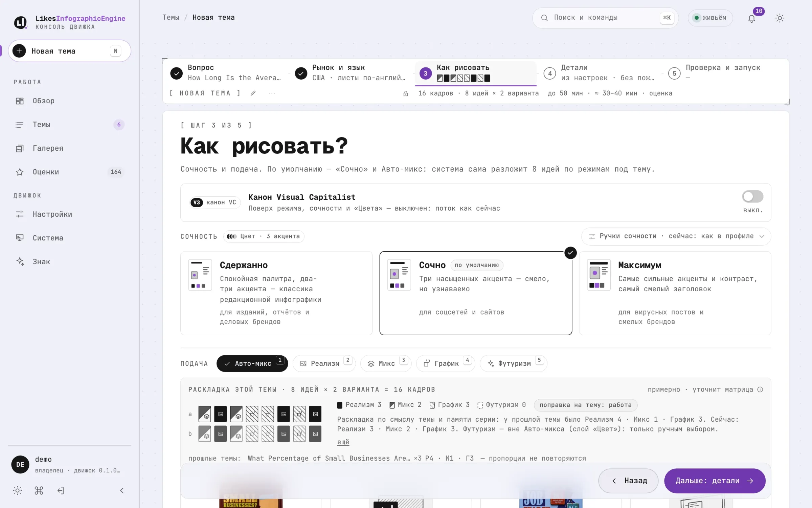
Task: Click the Назад button
Action: pos(628,481)
